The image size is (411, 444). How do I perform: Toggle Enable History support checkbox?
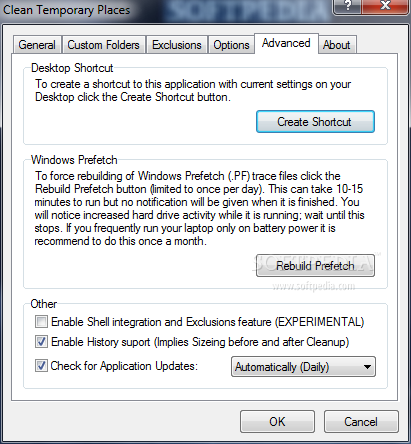(41, 342)
